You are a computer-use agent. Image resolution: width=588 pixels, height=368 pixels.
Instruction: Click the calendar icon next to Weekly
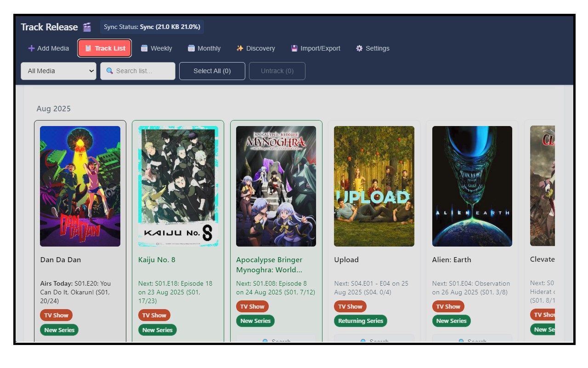click(144, 48)
